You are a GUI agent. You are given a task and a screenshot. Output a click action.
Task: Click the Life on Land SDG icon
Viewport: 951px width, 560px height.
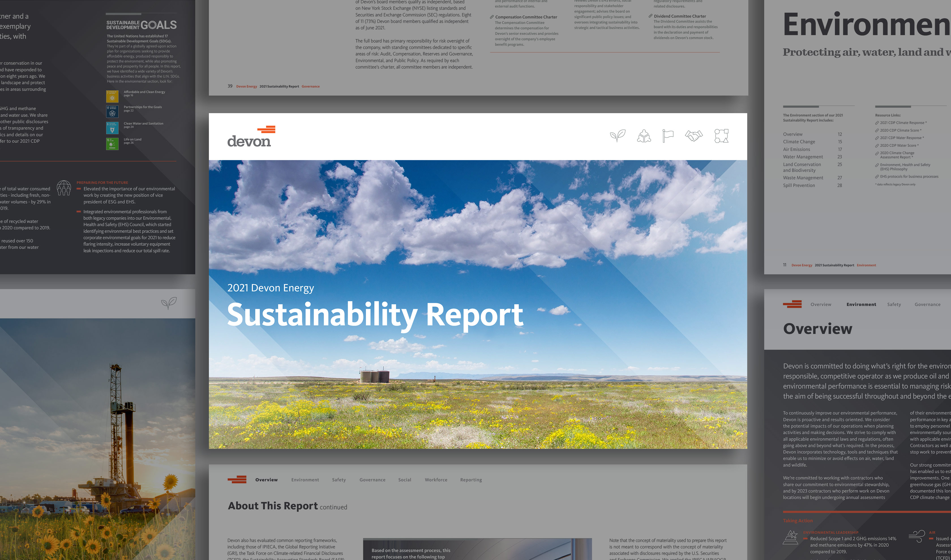[112, 144]
